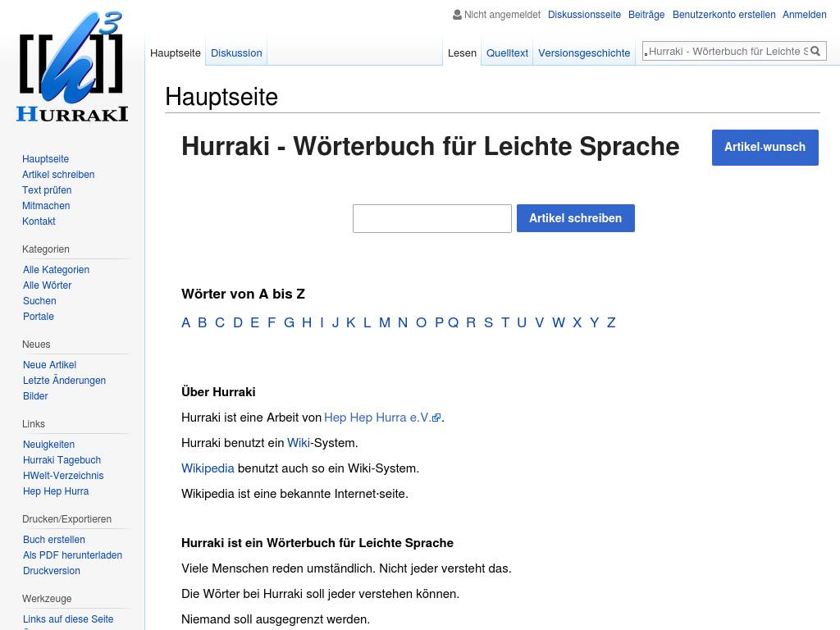Click Als PDF herunterladen in the sidebar
This screenshot has width=840, height=630.
click(72, 555)
